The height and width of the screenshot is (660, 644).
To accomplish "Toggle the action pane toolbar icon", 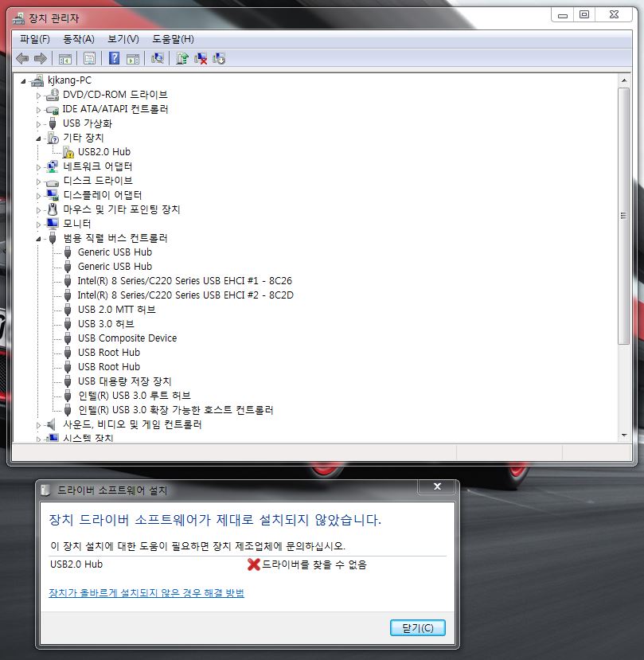I will tap(133, 58).
